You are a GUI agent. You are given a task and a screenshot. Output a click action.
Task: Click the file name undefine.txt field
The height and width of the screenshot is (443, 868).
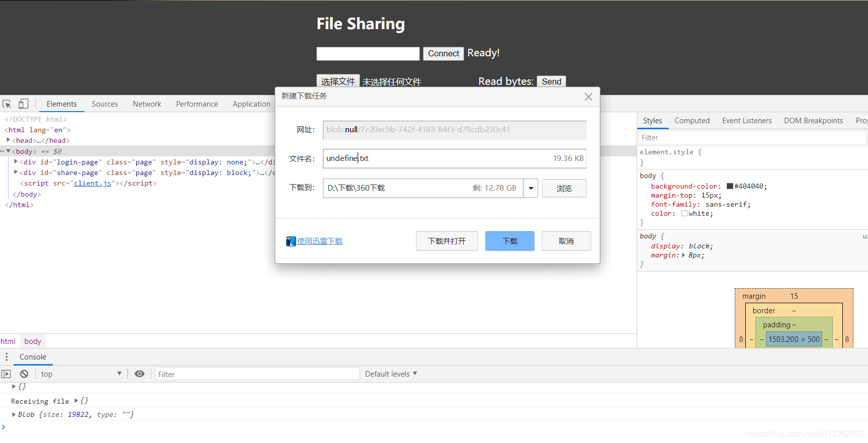coord(455,158)
